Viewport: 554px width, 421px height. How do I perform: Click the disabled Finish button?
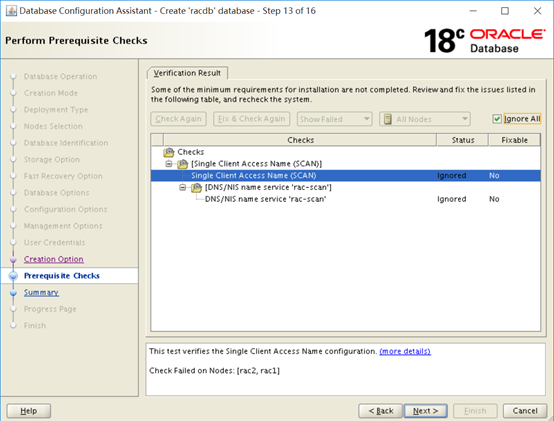click(475, 411)
